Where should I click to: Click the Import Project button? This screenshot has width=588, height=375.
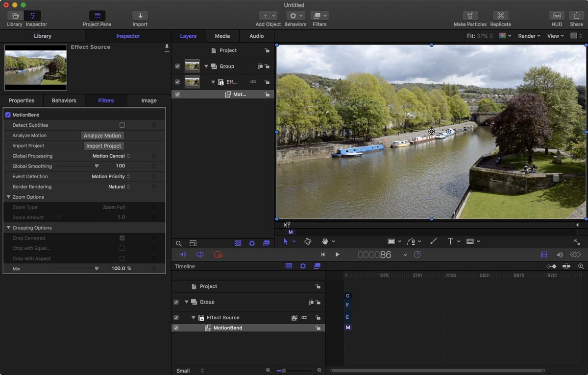click(103, 146)
